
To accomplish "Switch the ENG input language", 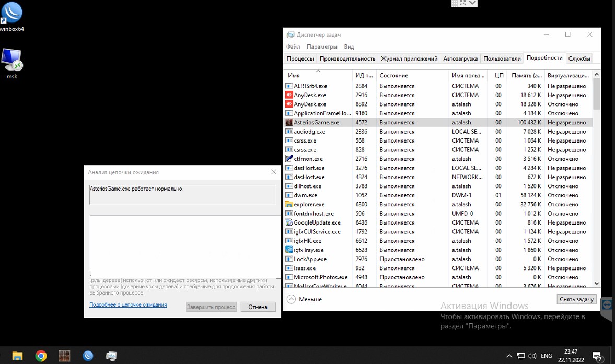I will 547,356.
